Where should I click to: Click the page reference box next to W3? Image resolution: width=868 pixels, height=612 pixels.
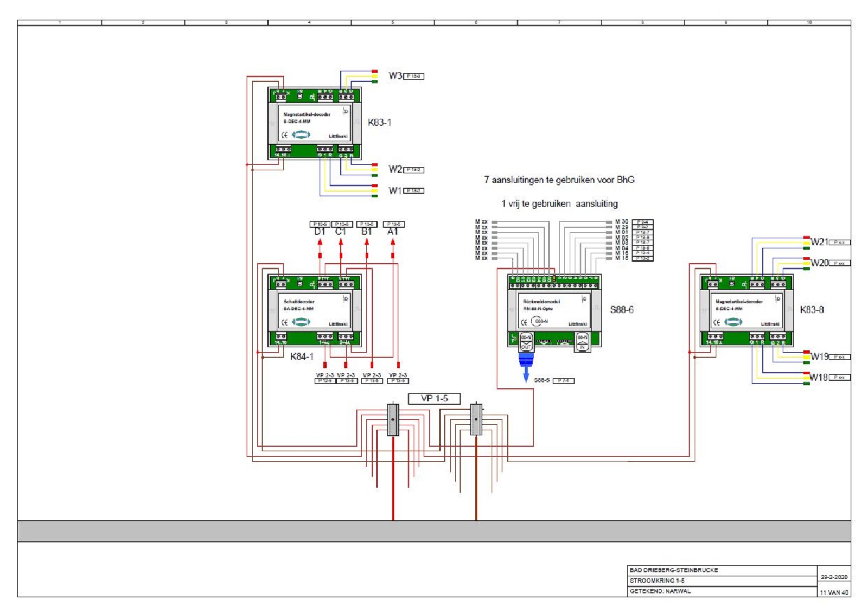(413, 76)
